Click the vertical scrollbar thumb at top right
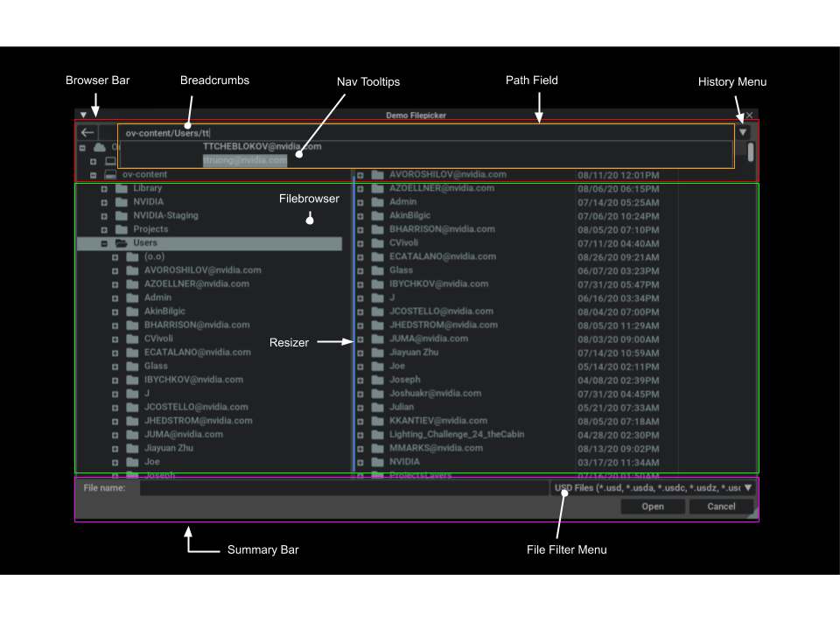This screenshot has height=630, width=840. (751, 150)
